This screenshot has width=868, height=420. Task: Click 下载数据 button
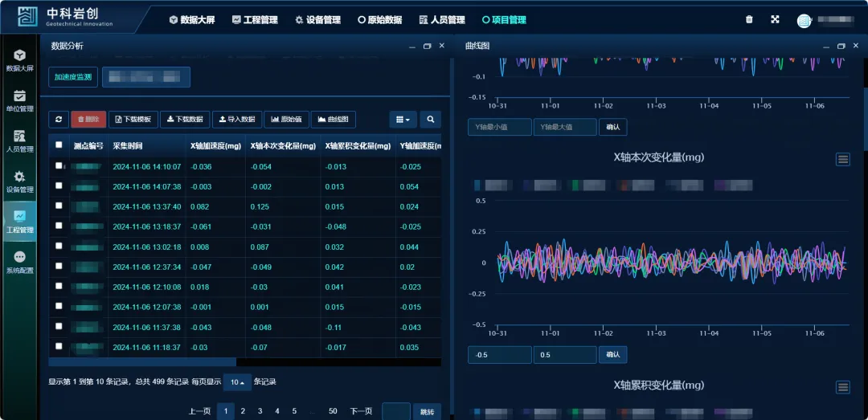[x=185, y=120]
